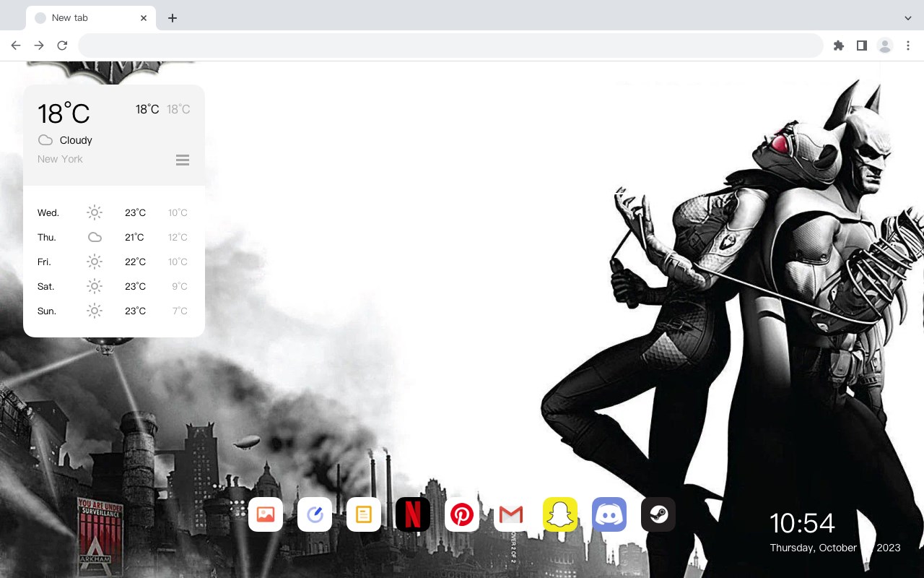Screen dimensions: 924x578
Task: Go back to previous page
Action: [16, 46]
